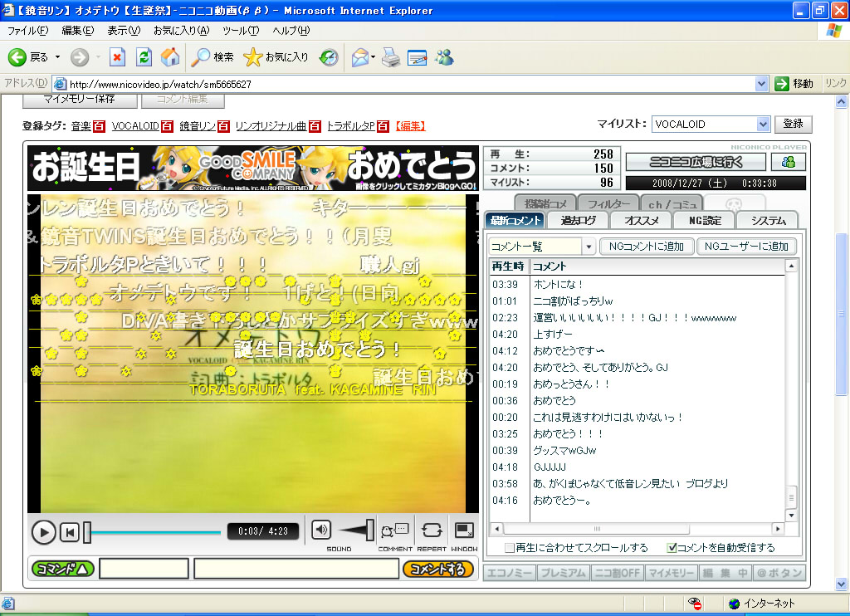Click the 百 icon next to トラボルタP tag
Screen dimensions: 850x616
[x=383, y=126]
